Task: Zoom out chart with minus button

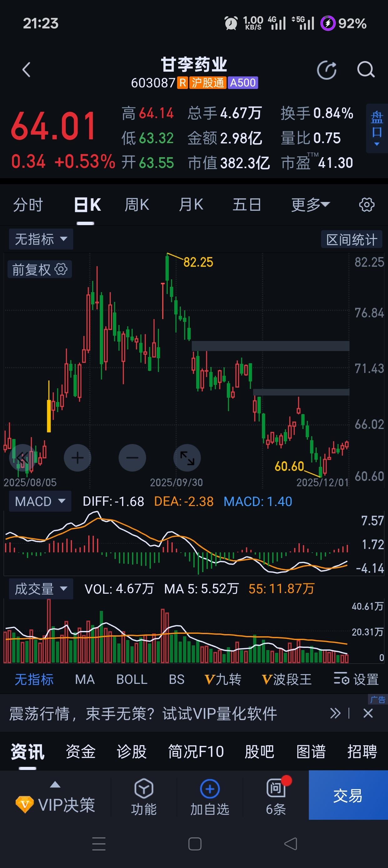Action: [x=132, y=457]
